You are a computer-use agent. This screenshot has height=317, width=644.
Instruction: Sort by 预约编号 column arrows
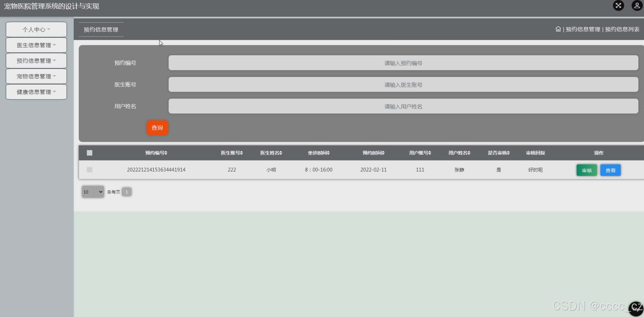tap(166, 153)
